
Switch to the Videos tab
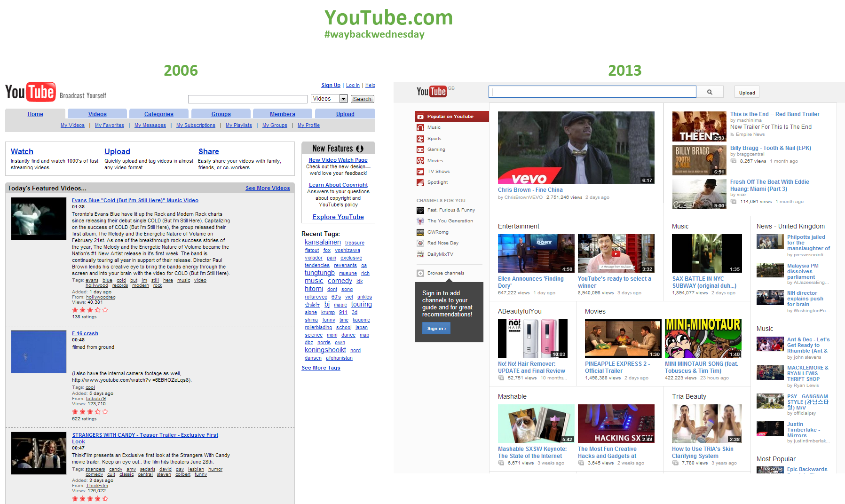[x=97, y=114]
